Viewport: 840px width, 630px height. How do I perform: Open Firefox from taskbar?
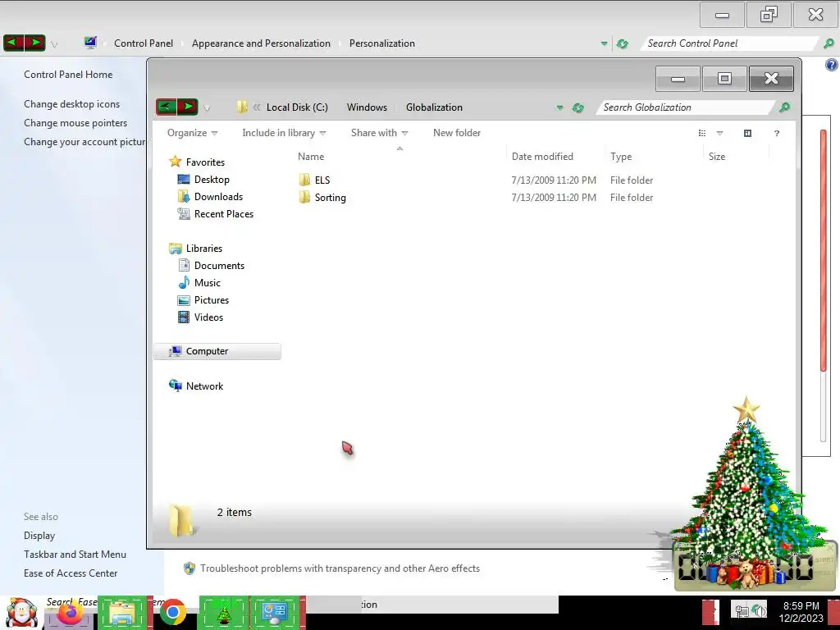70,614
